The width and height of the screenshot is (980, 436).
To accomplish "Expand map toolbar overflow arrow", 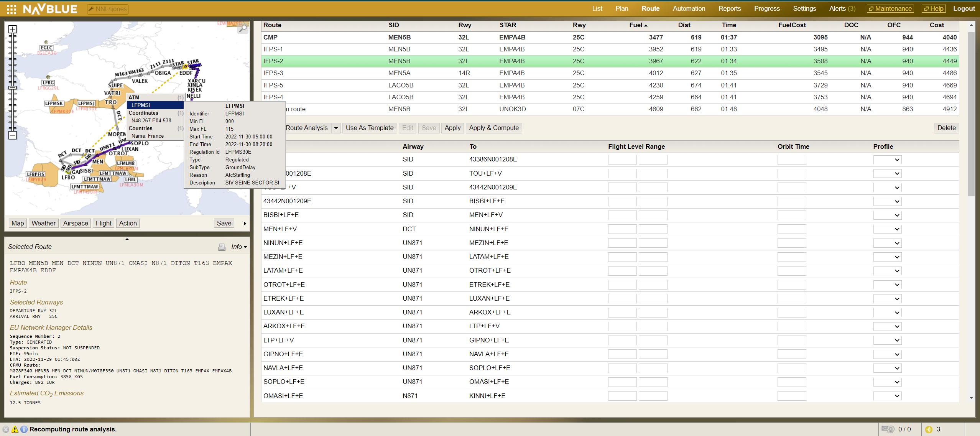I will [x=245, y=224].
